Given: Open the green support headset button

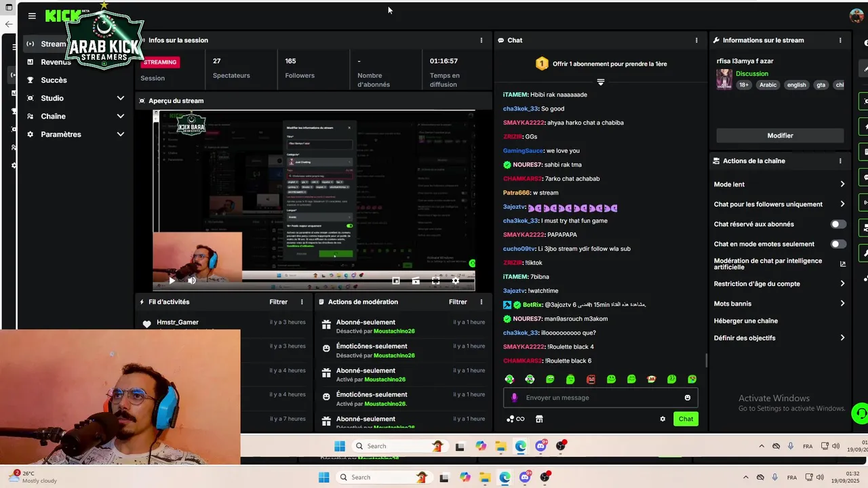Looking at the screenshot, I should pos(860,413).
